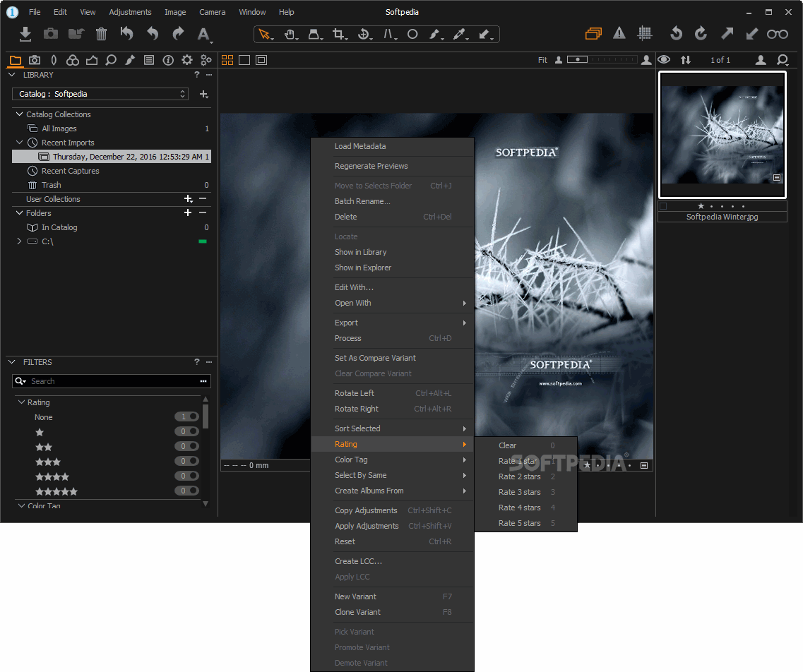Choose Show in Explorer menu item
The image size is (803, 672).
pos(392,268)
